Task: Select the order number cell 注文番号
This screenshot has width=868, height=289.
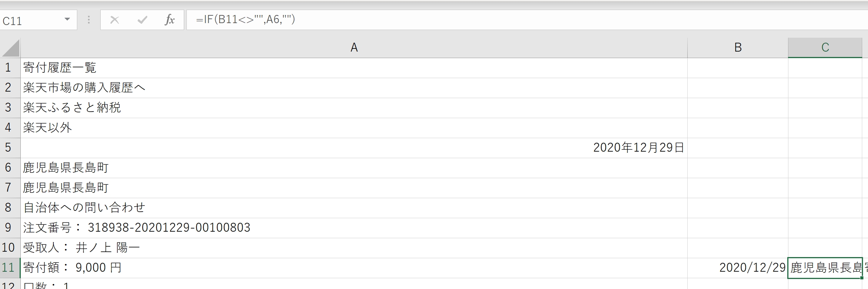Action: [x=354, y=228]
